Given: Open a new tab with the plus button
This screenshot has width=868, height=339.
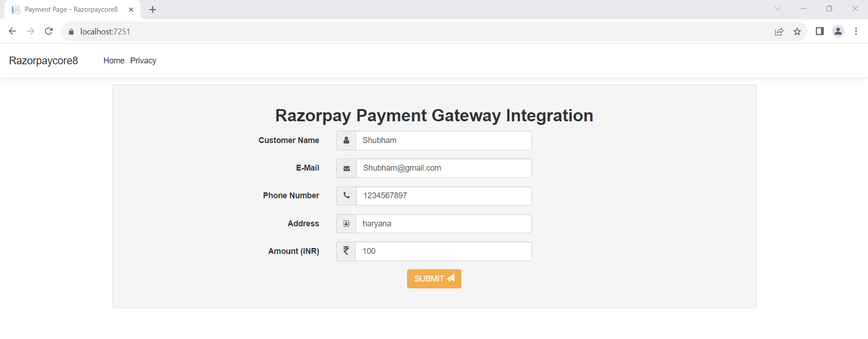Looking at the screenshot, I should coord(153,10).
